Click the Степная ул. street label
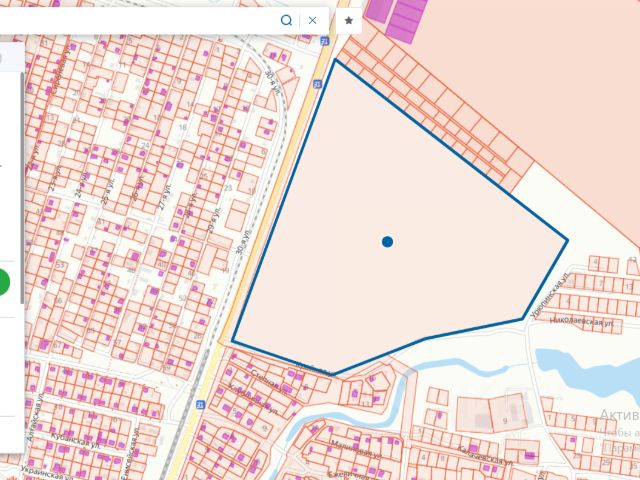 point(269,381)
